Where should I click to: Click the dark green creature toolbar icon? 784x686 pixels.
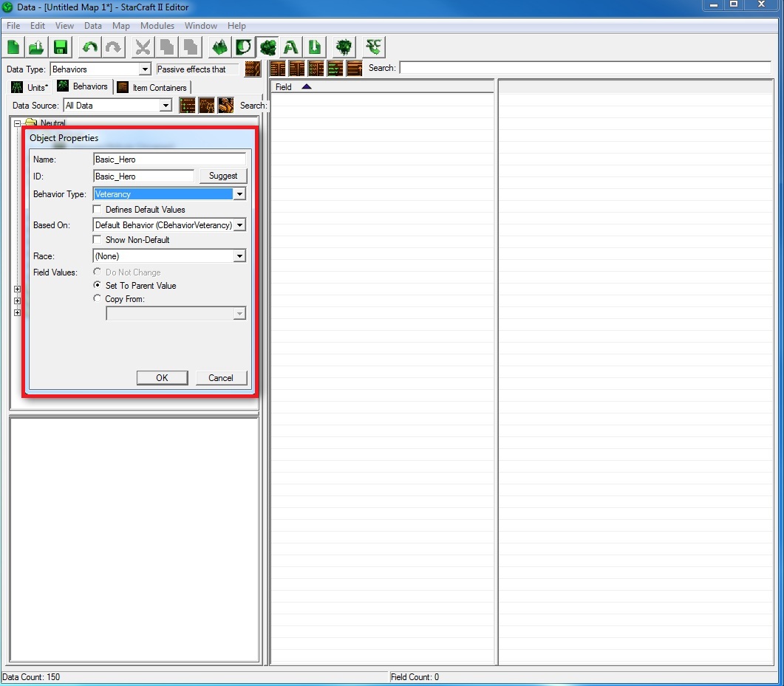pos(344,47)
